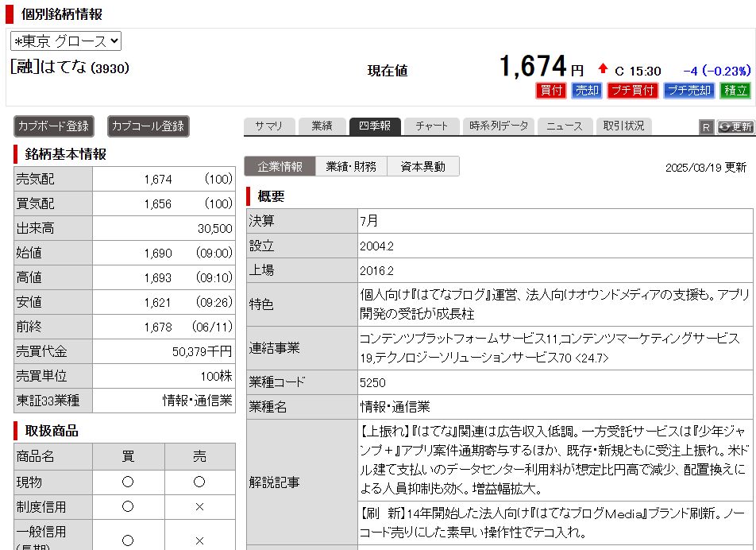Click the 出来高 value 30,500
756x550 pixels.
(x=215, y=229)
